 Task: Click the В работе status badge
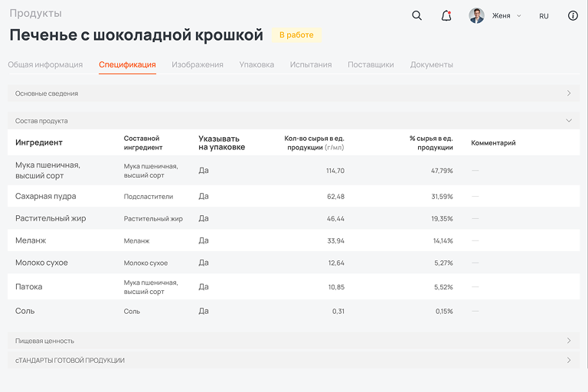[x=296, y=35]
